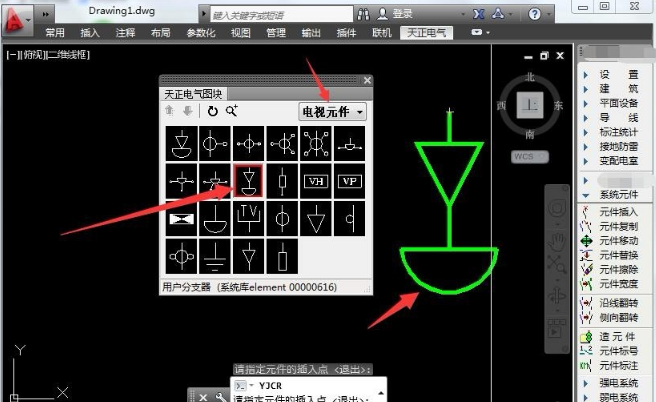Viewport: 656px width, 402px height.
Task: Click the 登录 sign-in button
Action: point(395,14)
